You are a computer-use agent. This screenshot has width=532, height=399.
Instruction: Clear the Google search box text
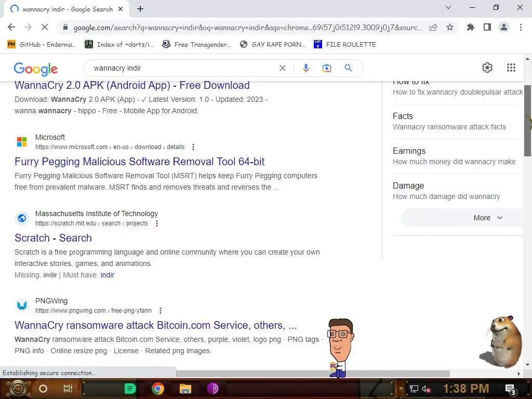tap(282, 68)
